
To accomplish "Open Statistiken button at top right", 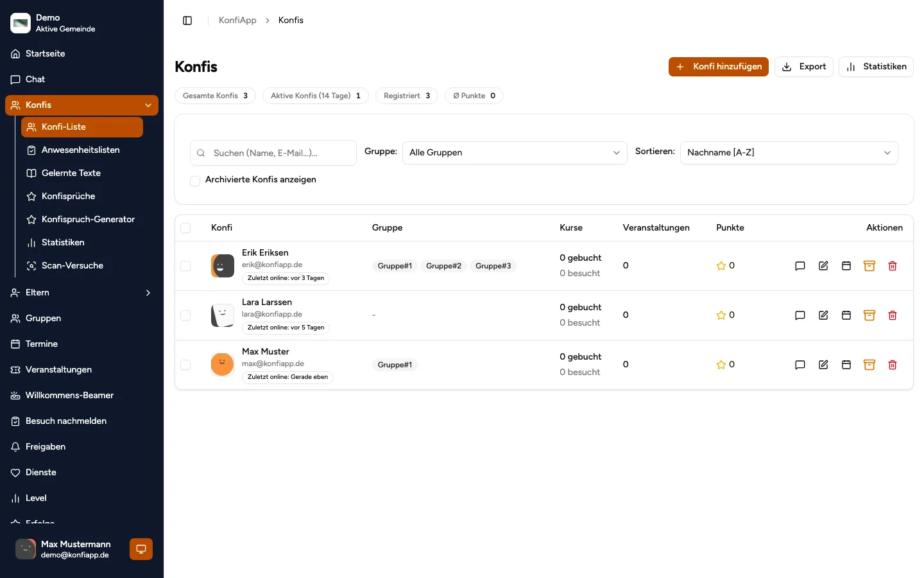I will (x=876, y=67).
